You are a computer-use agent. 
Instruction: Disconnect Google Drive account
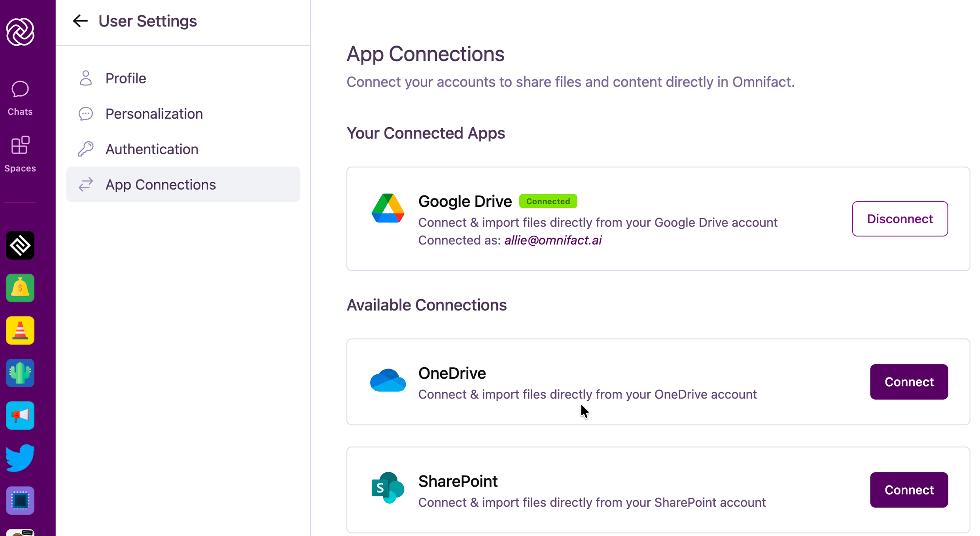(899, 219)
